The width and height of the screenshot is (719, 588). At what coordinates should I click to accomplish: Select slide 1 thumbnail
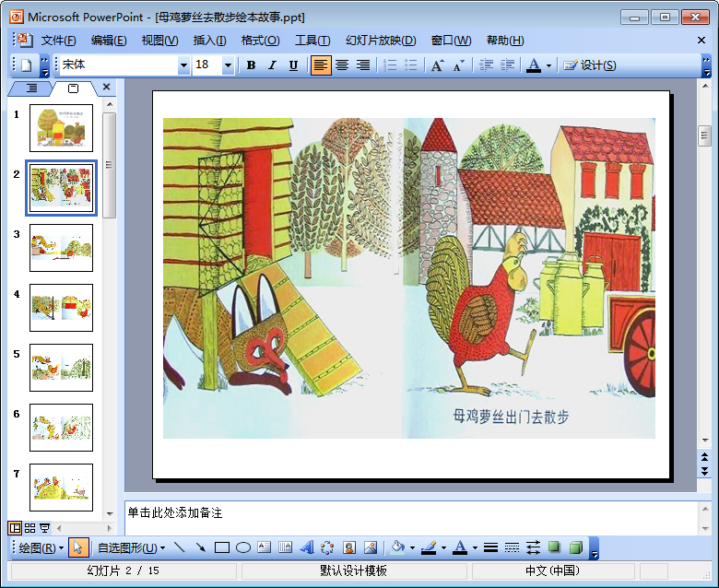(x=61, y=128)
